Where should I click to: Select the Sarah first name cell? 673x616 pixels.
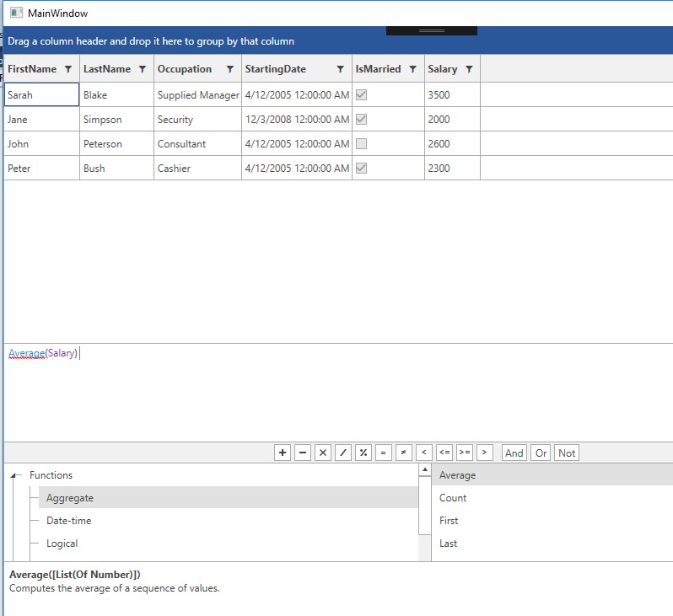(41, 95)
